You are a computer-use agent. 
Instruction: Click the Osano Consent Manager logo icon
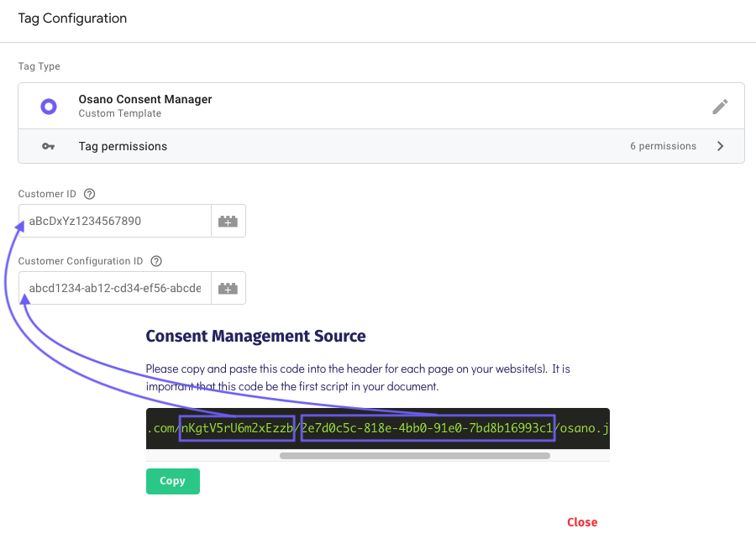click(x=49, y=107)
